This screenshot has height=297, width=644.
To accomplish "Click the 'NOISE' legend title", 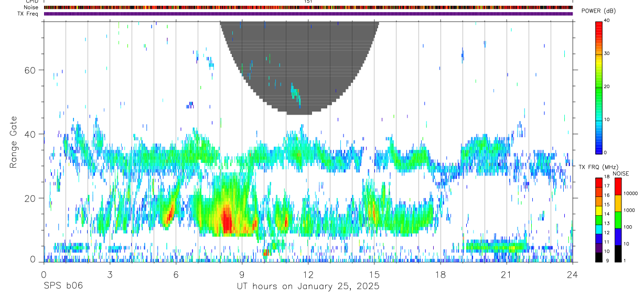I will 620,173.
